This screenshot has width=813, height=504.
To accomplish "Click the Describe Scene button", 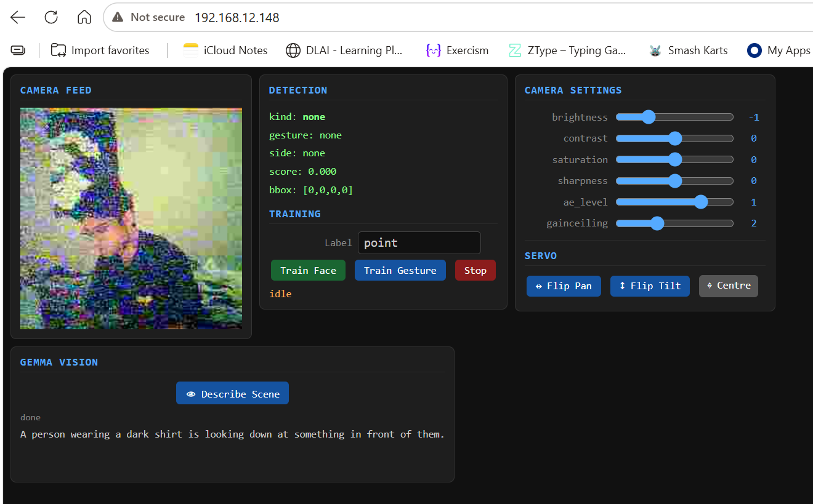I will click(233, 394).
